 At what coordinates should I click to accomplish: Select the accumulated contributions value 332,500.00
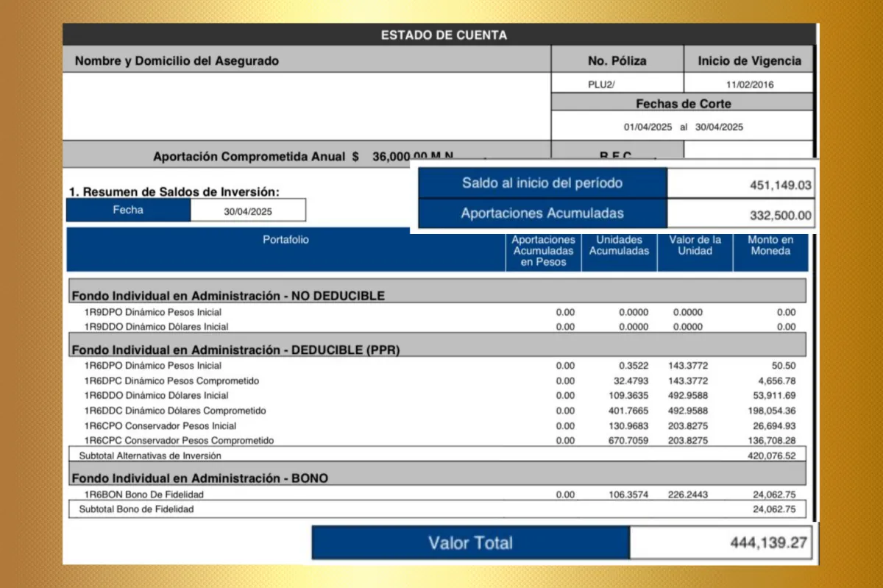(781, 216)
